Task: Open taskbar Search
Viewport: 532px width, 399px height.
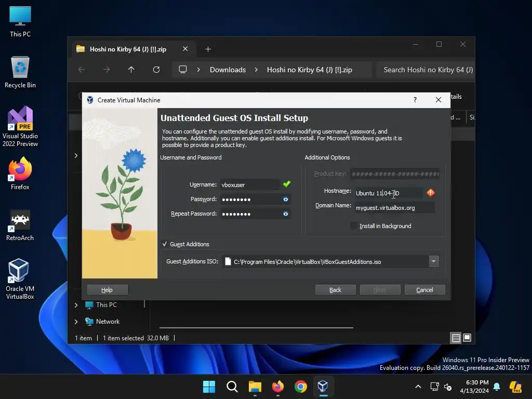Action: 232,387
